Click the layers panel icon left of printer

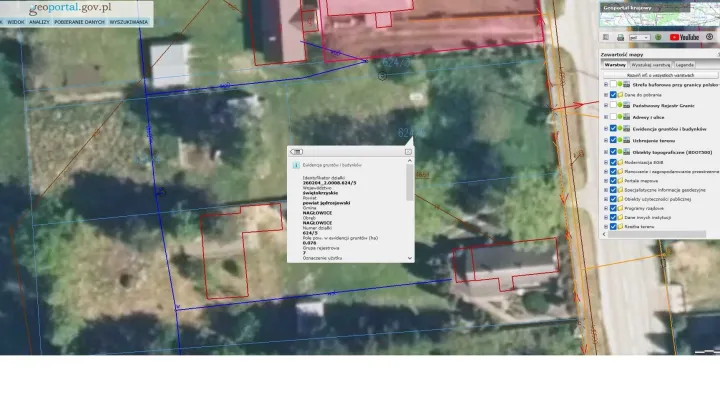click(x=606, y=37)
